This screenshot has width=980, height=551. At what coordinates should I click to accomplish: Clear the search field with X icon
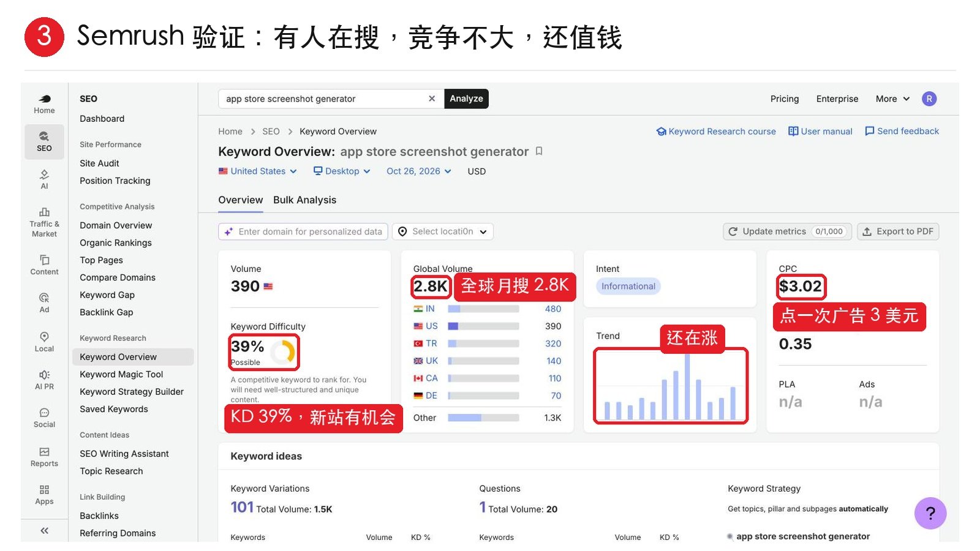pos(432,99)
